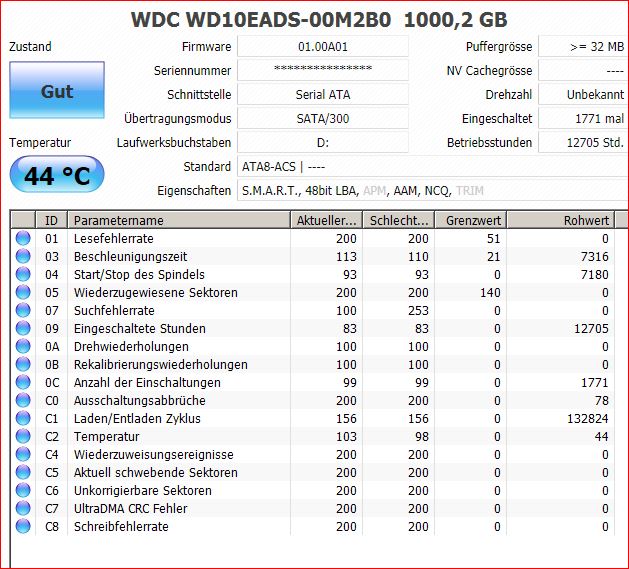Viewport: 629px width, 569px height.
Task: Click the status orb for Wiederzuweisungsereignisse
Action: [x=23, y=454]
